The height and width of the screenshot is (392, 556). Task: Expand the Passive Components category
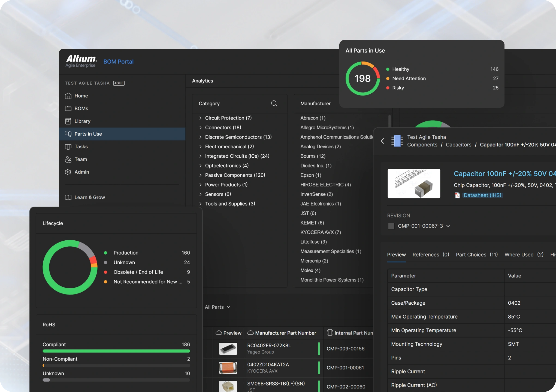coord(201,175)
